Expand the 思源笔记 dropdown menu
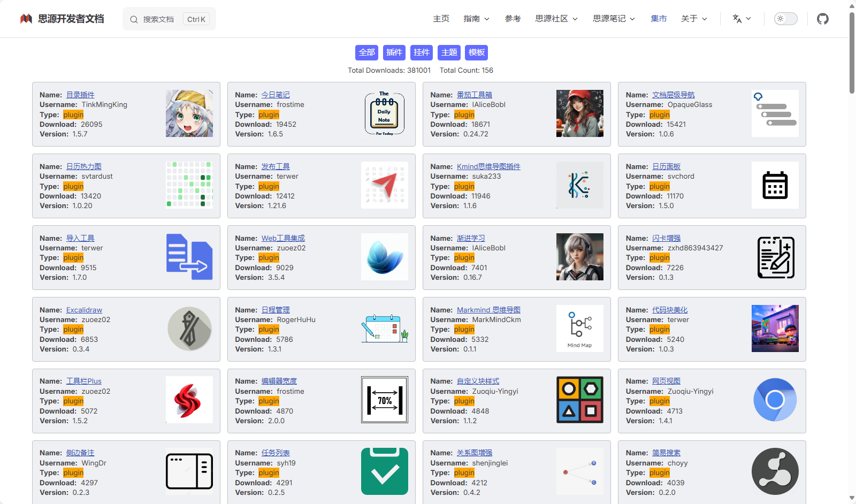Screen dimensions: 856x504 coord(614,19)
